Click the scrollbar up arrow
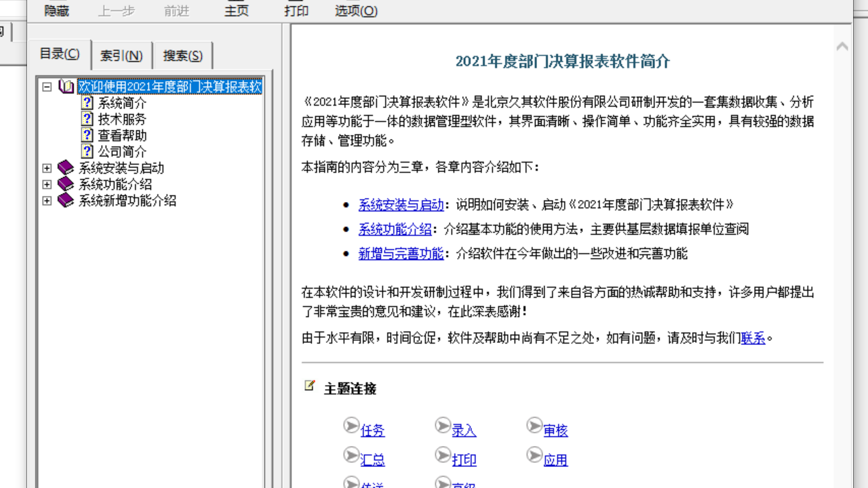 (x=842, y=46)
